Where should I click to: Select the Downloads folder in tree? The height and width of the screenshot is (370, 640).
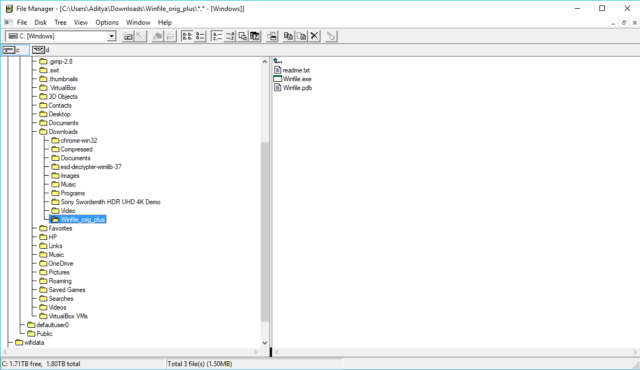coord(58,132)
